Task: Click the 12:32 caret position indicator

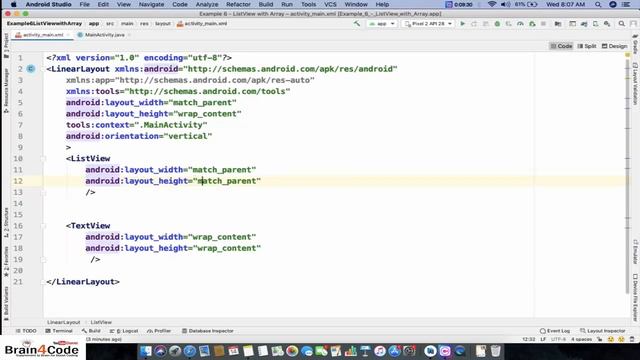Action: point(529,340)
